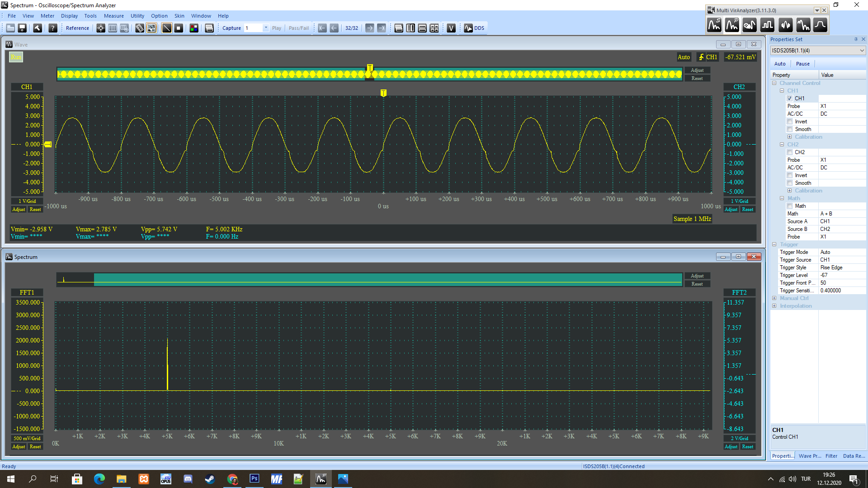The width and height of the screenshot is (868, 488).
Task: Click the go-to-first frame arrow icon
Action: point(322,28)
